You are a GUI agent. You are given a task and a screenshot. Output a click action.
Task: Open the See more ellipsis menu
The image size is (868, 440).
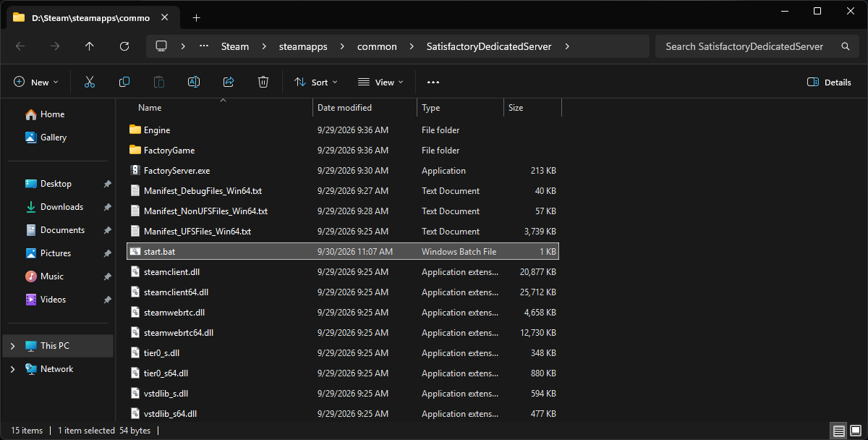coord(433,82)
